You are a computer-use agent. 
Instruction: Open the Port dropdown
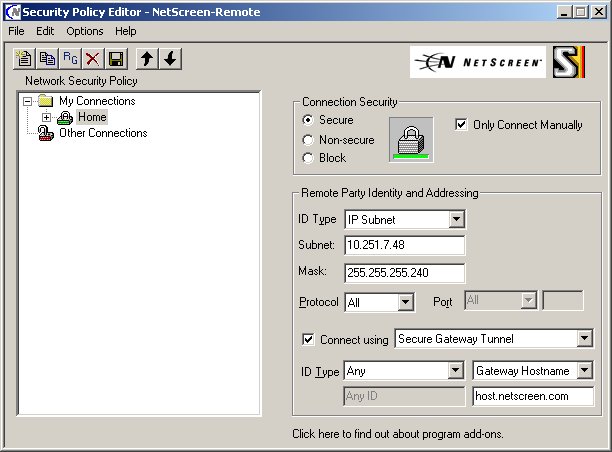point(528,300)
